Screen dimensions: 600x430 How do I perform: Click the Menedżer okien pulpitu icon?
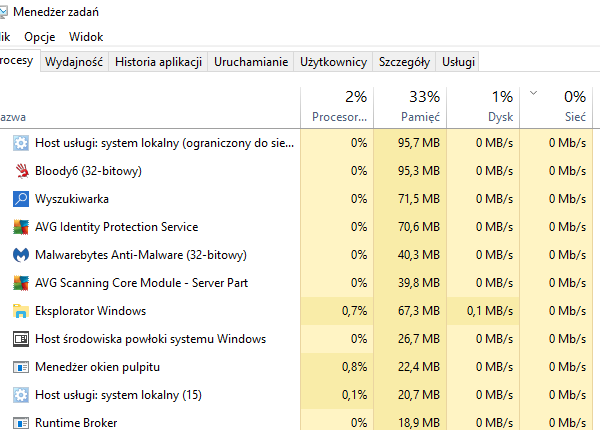pos(21,367)
